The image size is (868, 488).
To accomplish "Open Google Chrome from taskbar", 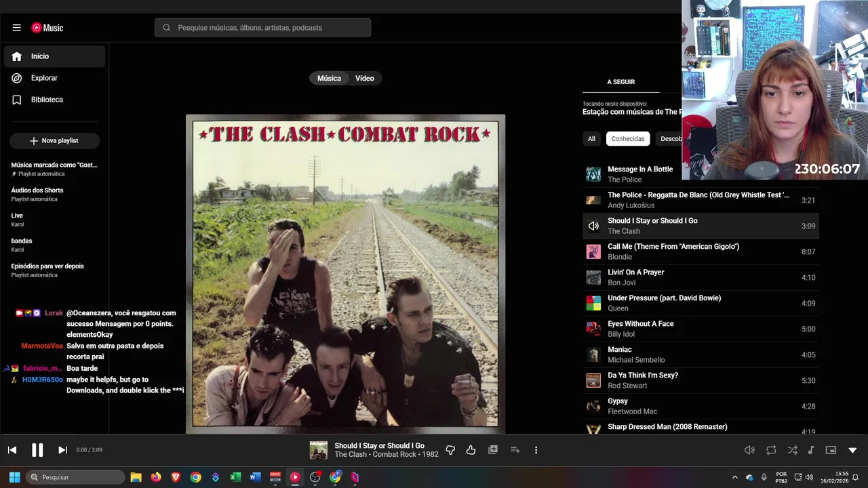I will pos(195,477).
